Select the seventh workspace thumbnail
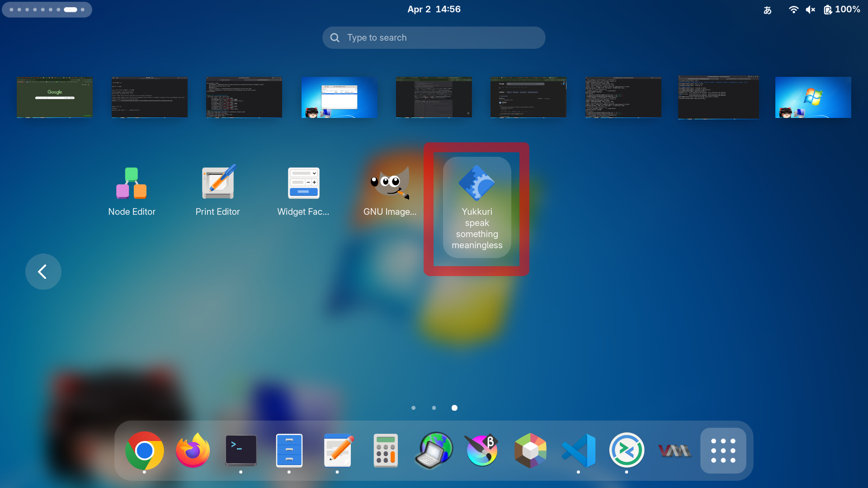The height and width of the screenshot is (488, 868). coord(623,97)
